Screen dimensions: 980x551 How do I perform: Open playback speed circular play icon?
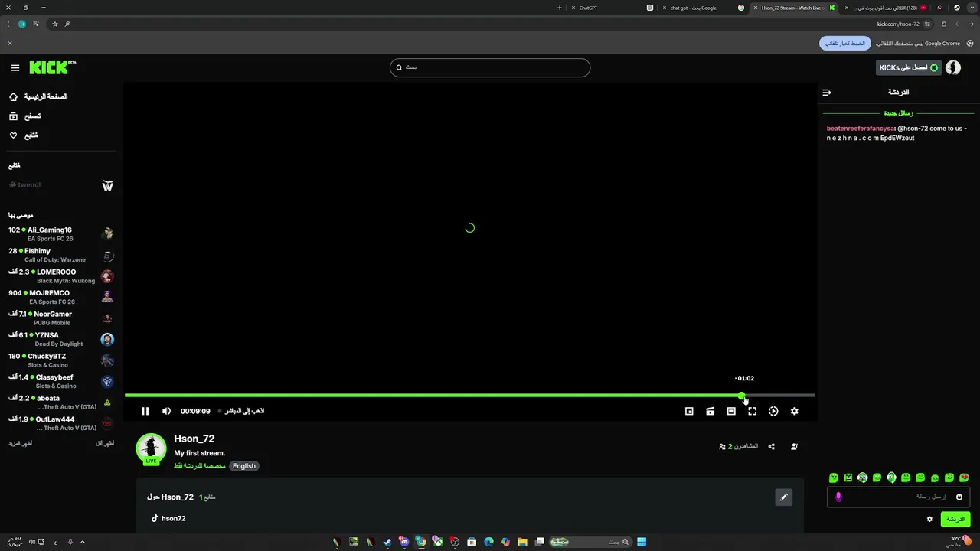click(773, 411)
